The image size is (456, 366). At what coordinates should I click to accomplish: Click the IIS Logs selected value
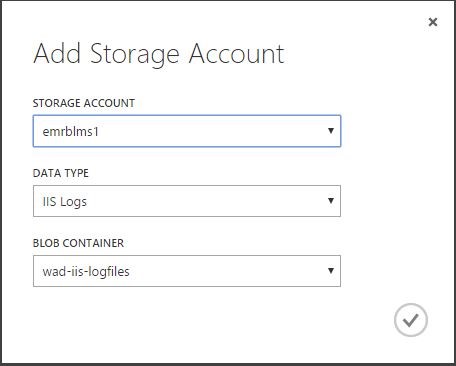65,202
